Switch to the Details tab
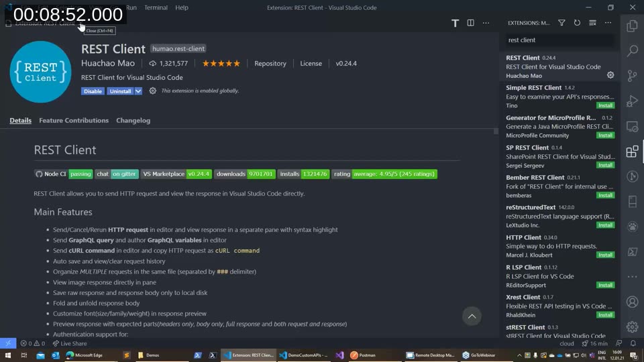The image size is (644, 362). tap(21, 120)
